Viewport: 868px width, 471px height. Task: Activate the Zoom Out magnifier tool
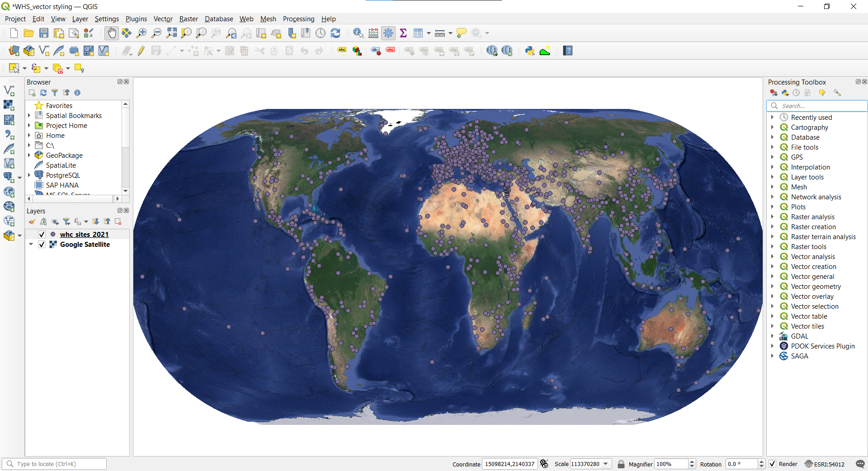[156, 33]
